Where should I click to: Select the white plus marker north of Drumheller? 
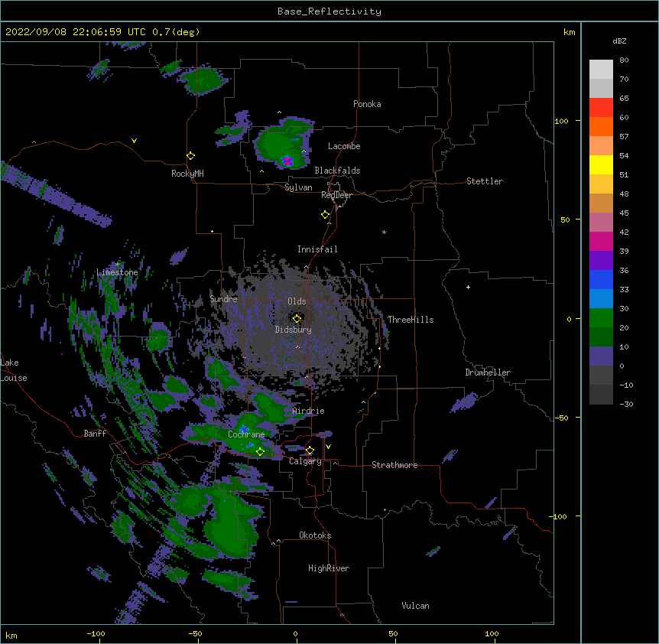pyautogui.click(x=468, y=287)
